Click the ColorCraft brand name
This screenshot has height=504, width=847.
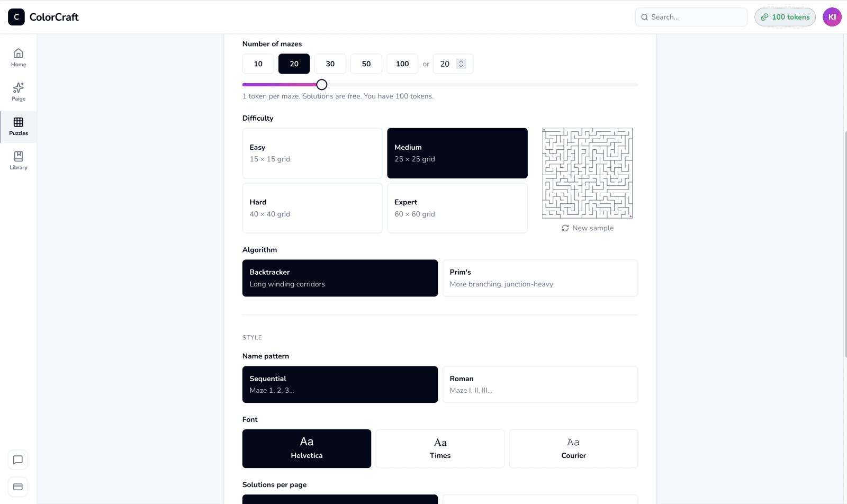tap(54, 17)
